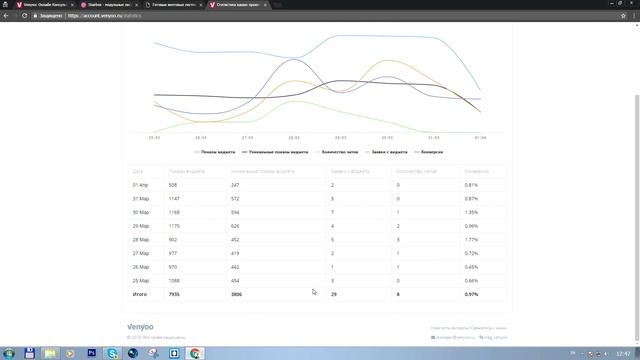Screen dimensions: 640x360
Task: Open Skype from the taskbar
Action: [x=112, y=353]
